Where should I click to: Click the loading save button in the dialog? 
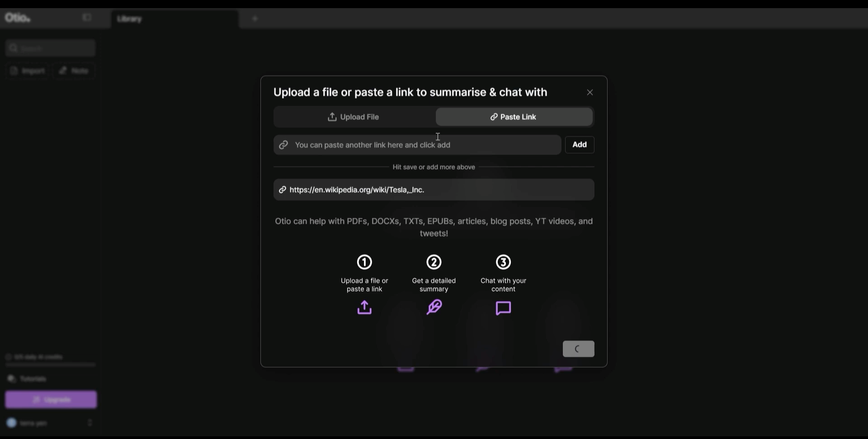click(579, 349)
